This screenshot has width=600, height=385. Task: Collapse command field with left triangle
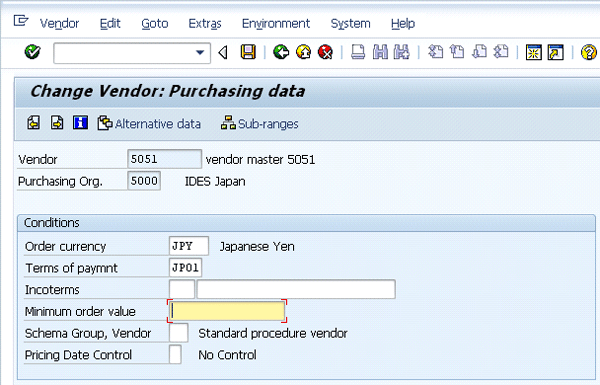[223, 52]
